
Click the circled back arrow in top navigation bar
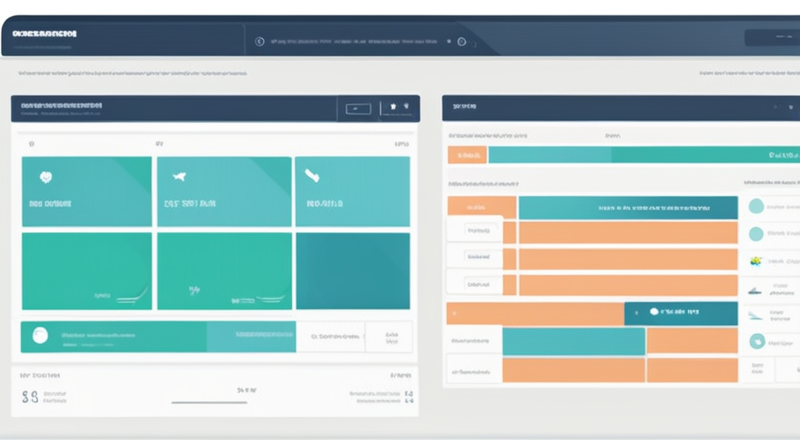pyautogui.click(x=260, y=41)
